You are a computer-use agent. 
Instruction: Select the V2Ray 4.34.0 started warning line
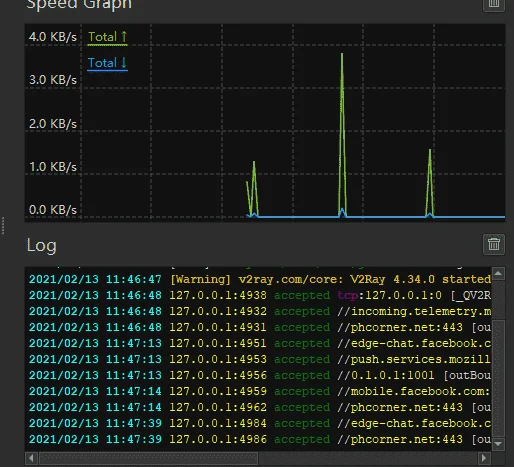[x=260, y=279]
